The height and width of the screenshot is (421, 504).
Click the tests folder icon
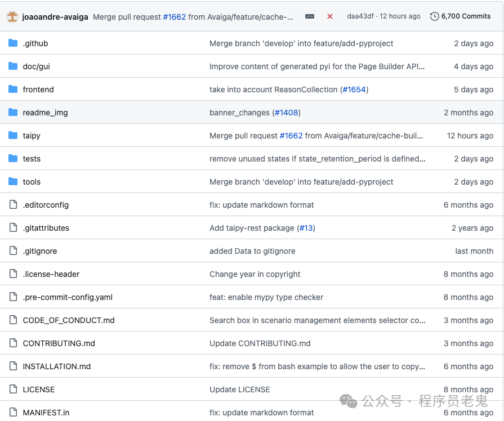[x=13, y=158]
